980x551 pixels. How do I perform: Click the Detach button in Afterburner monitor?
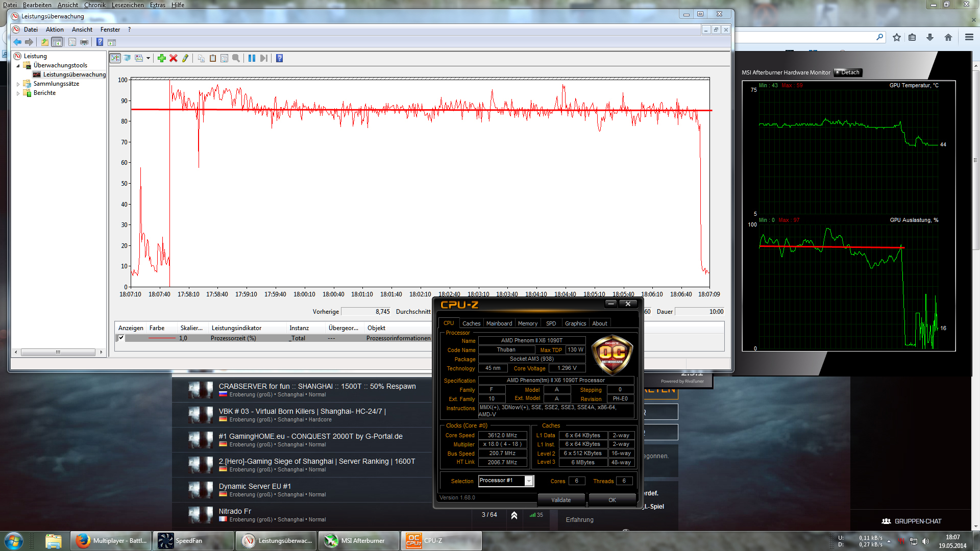(847, 72)
